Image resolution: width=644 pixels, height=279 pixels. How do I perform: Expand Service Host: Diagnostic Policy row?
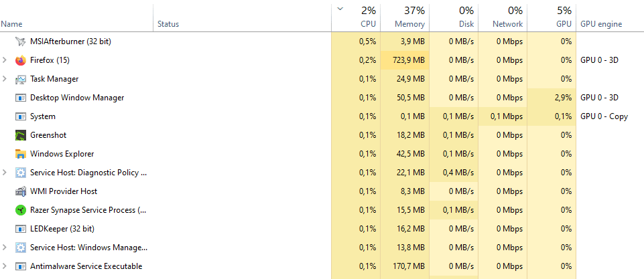coord(5,173)
